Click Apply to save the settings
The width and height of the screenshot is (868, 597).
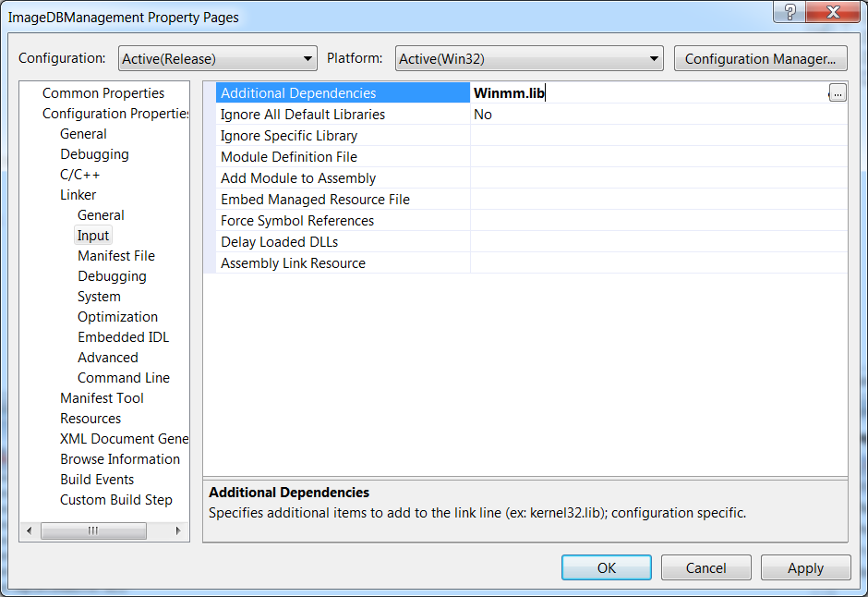(x=805, y=568)
